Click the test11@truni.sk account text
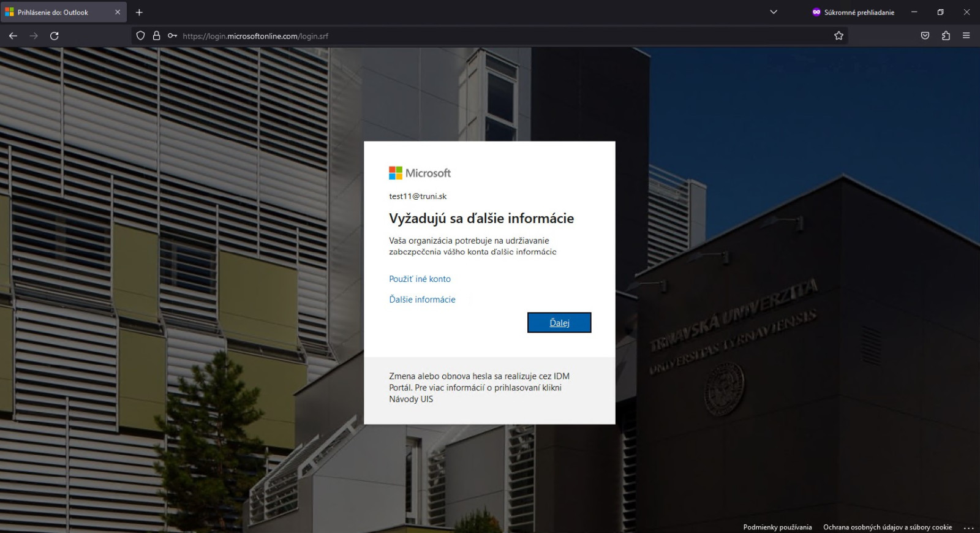Viewport: 980px width, 533px height. pyautogui.click(x=418, y=196)
